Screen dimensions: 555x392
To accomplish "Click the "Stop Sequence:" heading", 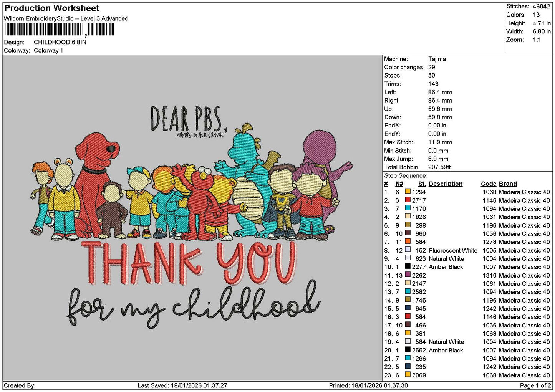I will coord(406,176).
